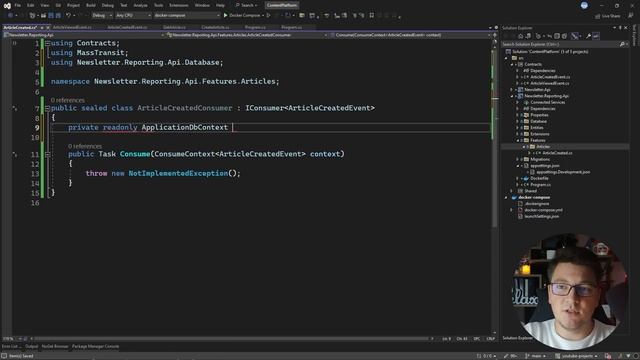
Task: Collapse the Contracts project node
Action: click(x=512, y=64)
